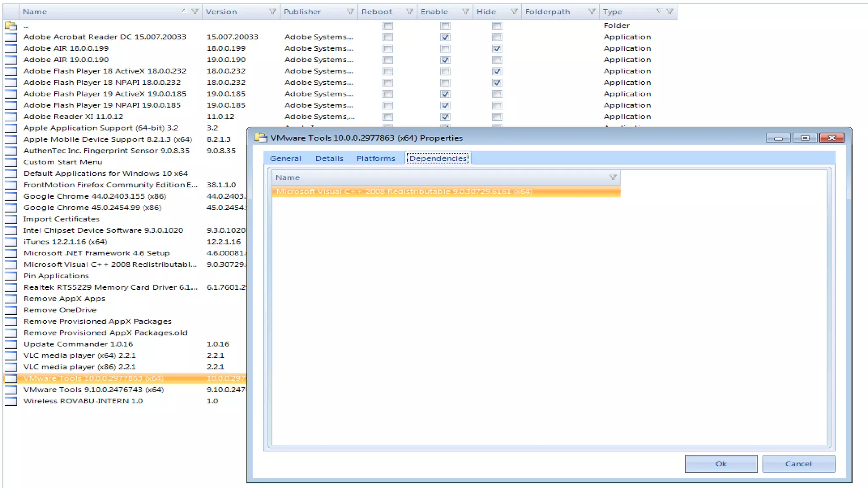Click the icon beside Pin Applications

pos(11,276)
